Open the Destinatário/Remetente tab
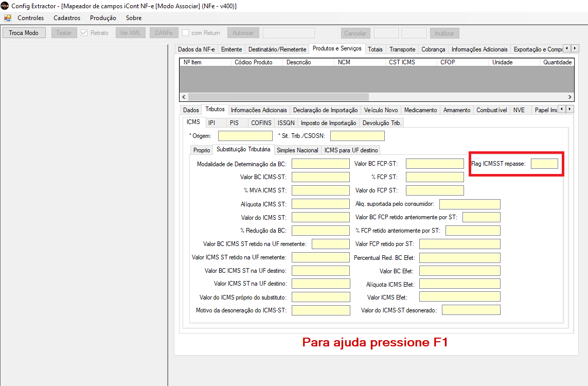The image size is (588, 386). coord(277,49)
